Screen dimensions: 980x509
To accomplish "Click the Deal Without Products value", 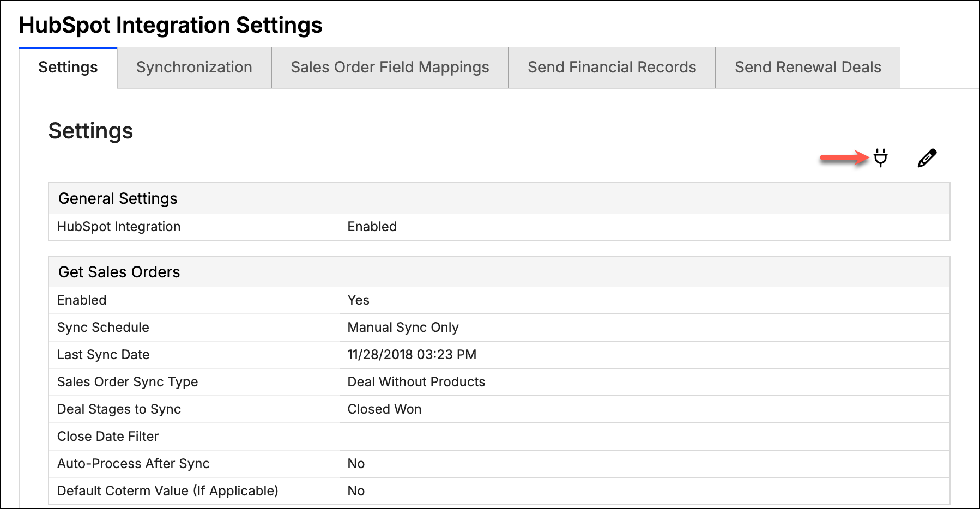I will (416, 382).
